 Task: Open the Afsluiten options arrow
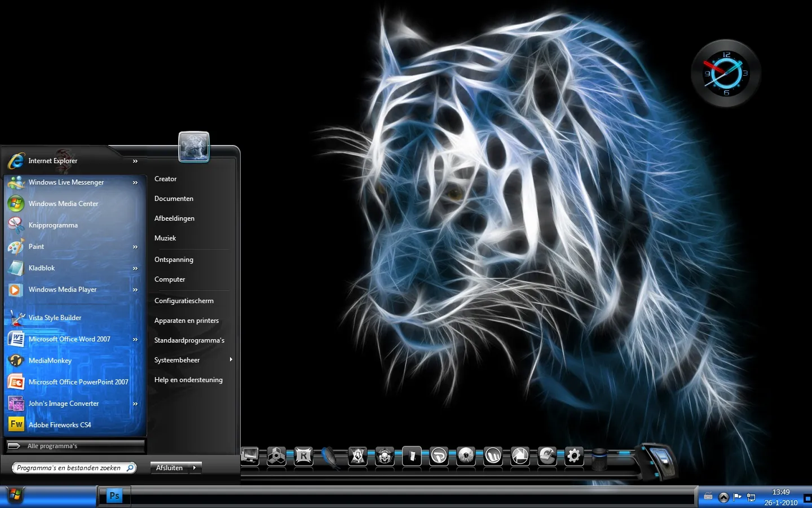195,468
